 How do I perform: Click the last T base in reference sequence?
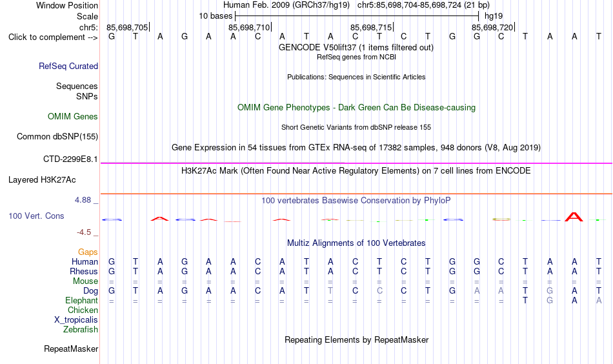pyautogui.click(x=599, y=37)
